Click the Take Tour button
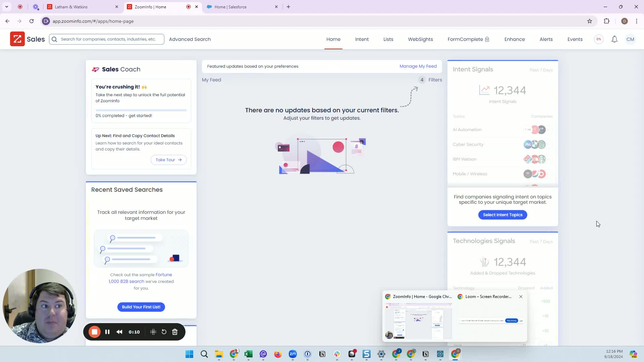 point(168,160)
